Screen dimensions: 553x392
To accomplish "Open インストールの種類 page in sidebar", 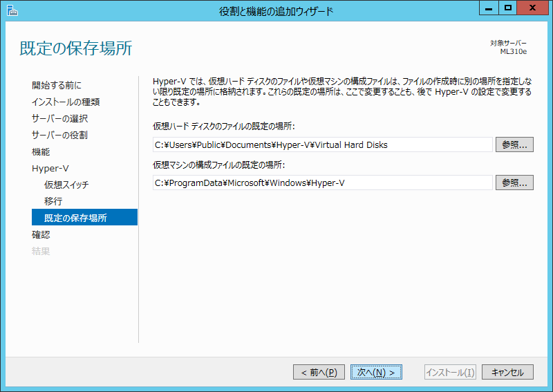I will coord(65,102).
